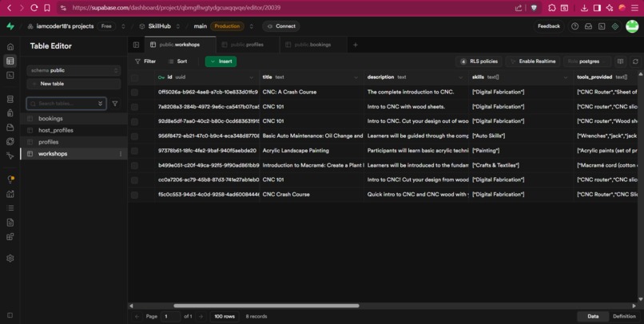Open the AI assistant diamond icon
This screenshot has width=644, height=324.
click(x=615, y=26)
